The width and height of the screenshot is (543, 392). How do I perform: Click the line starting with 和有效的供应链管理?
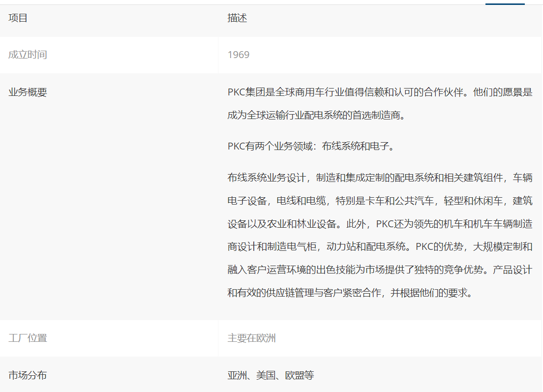pos(350,293)
